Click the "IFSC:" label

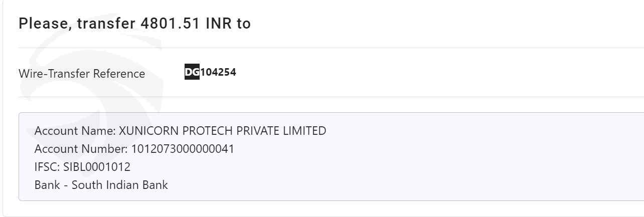coord(48,167)
